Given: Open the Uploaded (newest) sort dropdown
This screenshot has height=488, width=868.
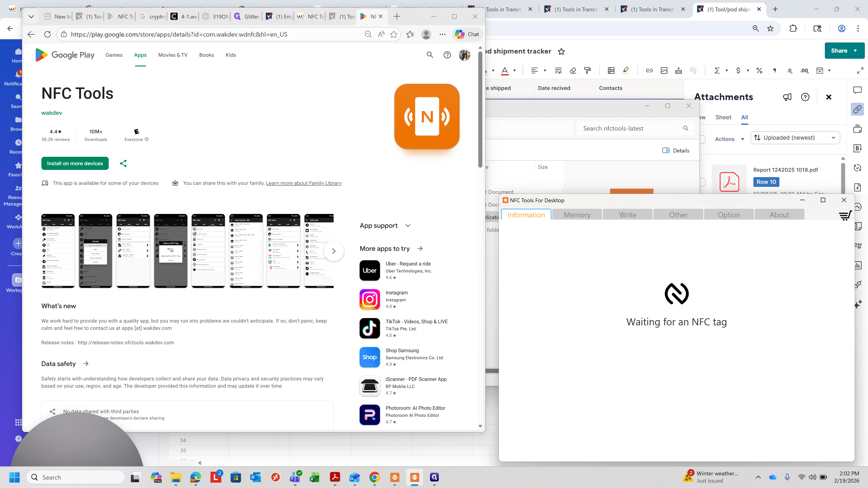Looking at the screenshot, I should pos(795,138).
